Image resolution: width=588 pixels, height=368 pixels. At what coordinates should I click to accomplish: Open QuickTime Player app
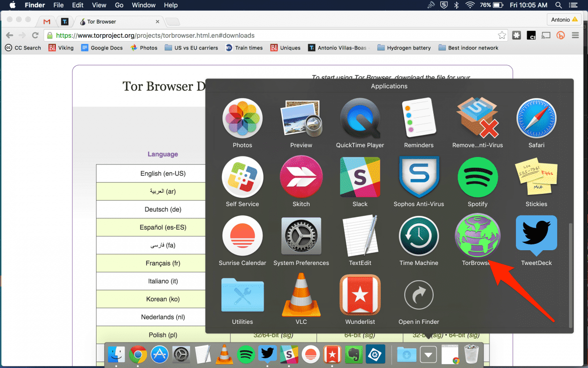pos(360,119)
